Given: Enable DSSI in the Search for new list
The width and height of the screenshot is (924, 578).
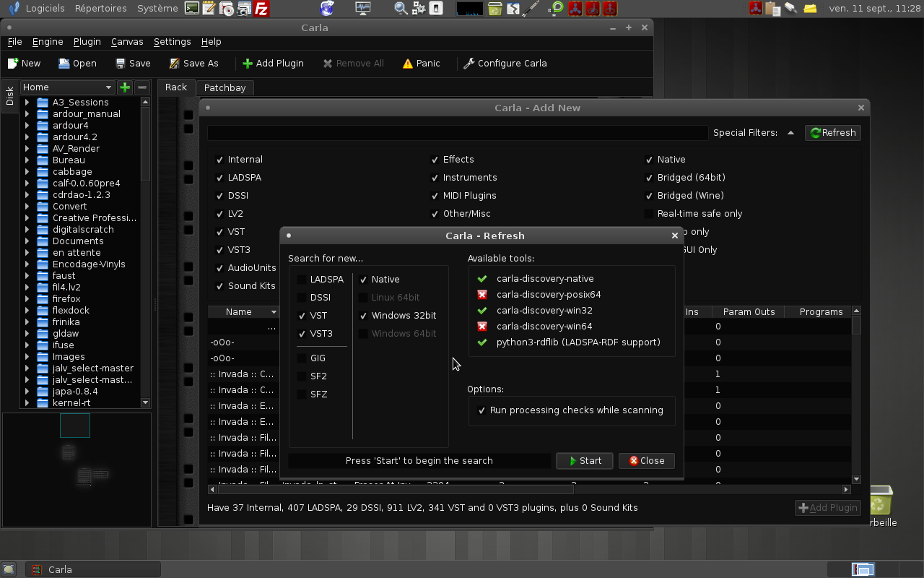Looking at the screenshot, I should (302, 298).
